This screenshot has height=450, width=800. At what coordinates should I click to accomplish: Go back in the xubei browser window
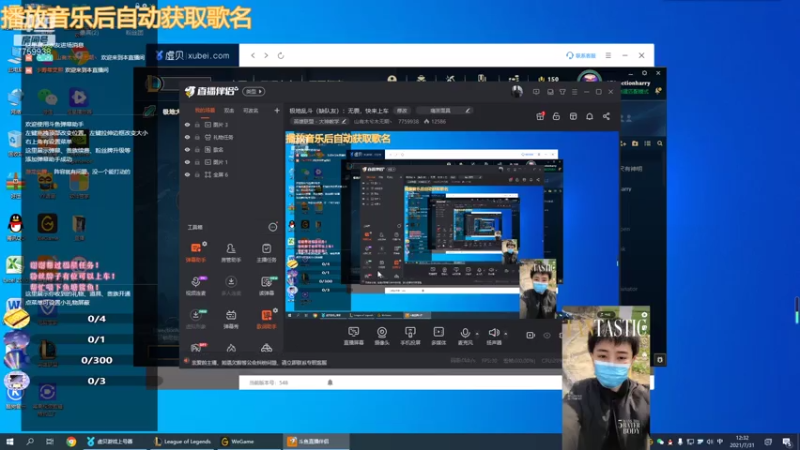pyautogui.click(x=253, y=55)
